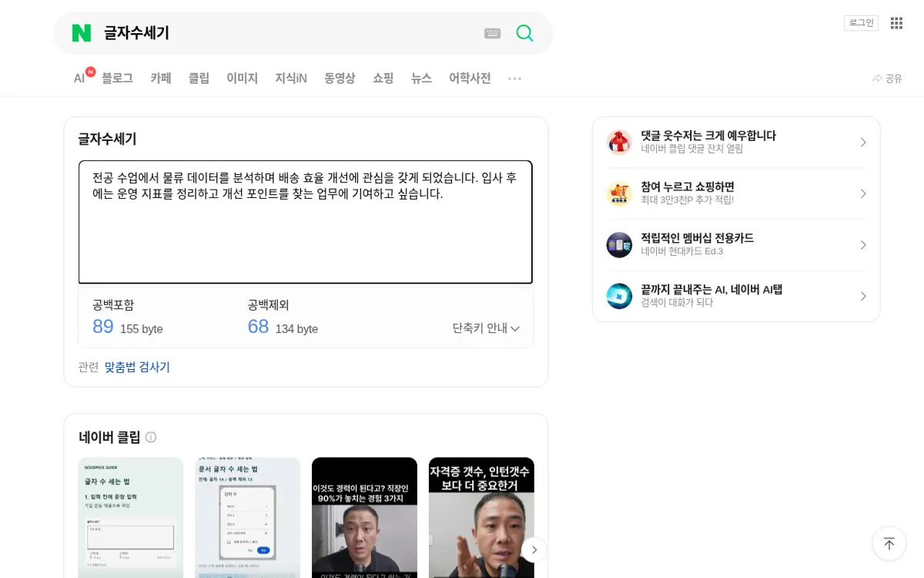
Task: Click next arrow on clip carousel
Action: [x=534, y=549]
